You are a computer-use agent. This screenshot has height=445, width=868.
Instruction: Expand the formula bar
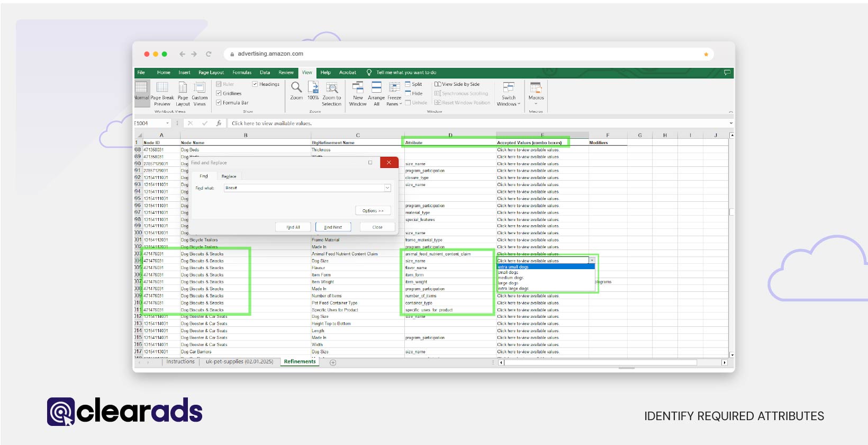[x=731, y=123]
